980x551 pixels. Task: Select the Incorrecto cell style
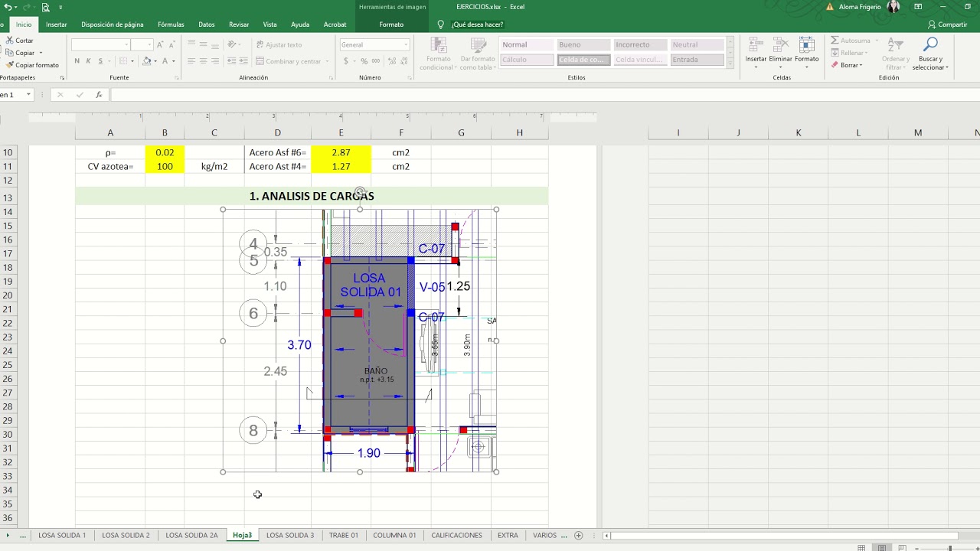coord(639,45)
